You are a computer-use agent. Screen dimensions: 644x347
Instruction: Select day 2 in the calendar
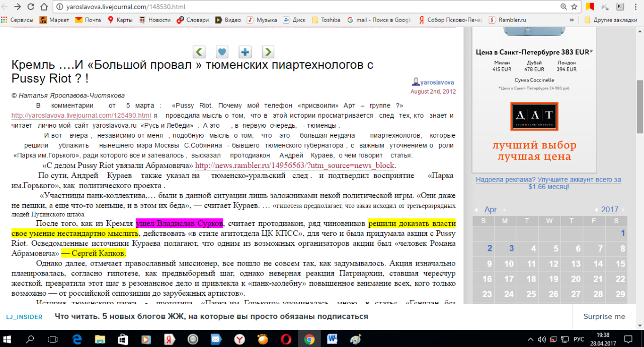point(490,248)
